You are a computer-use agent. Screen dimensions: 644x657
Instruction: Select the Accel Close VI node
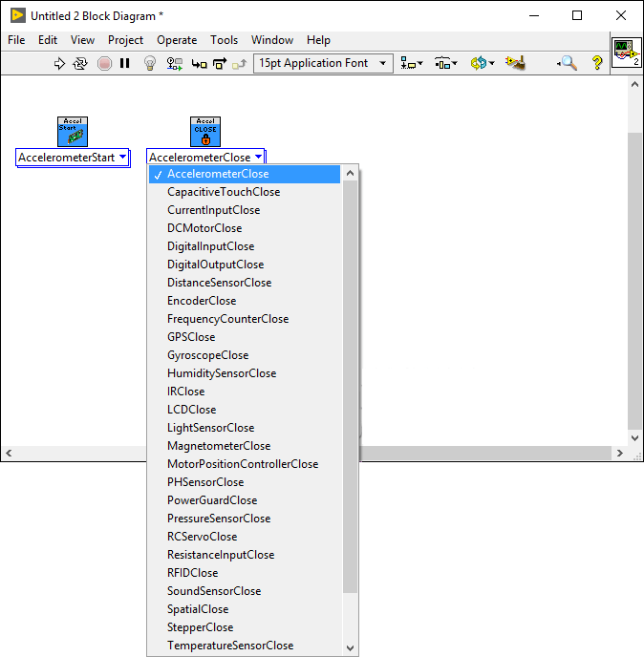tap(205, 132)
